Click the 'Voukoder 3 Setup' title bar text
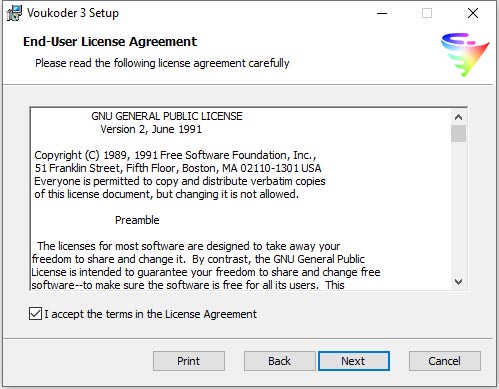499x389 pixels. tap(73, 13)
